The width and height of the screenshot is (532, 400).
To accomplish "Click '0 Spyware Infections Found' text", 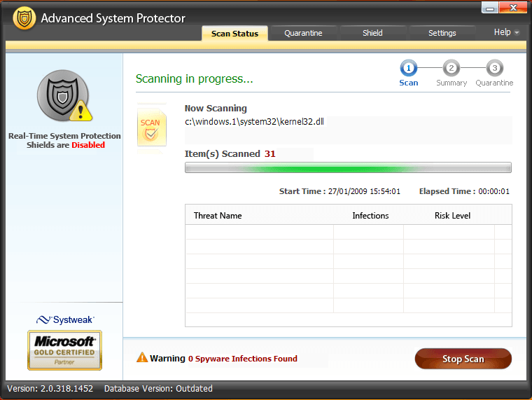I will tap(243, 359).
